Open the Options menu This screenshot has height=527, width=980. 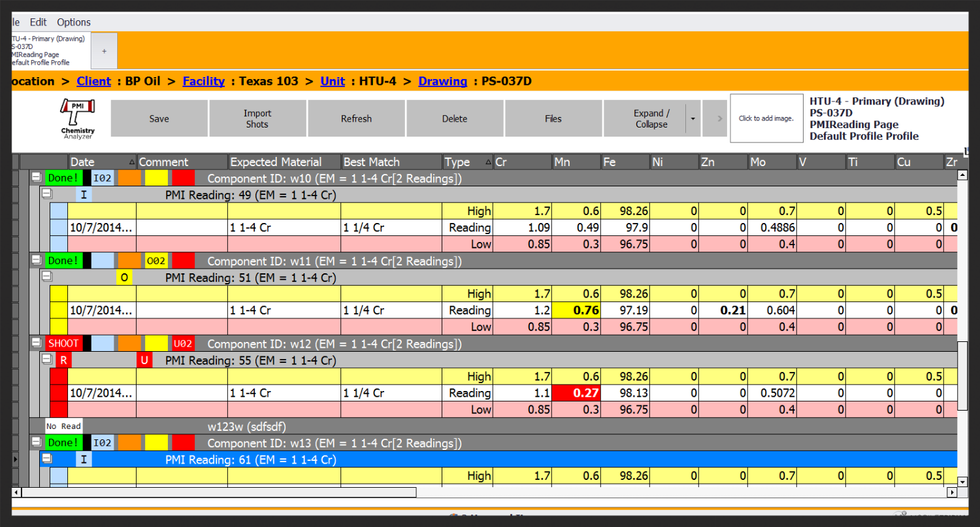click(x=74, y=22)
